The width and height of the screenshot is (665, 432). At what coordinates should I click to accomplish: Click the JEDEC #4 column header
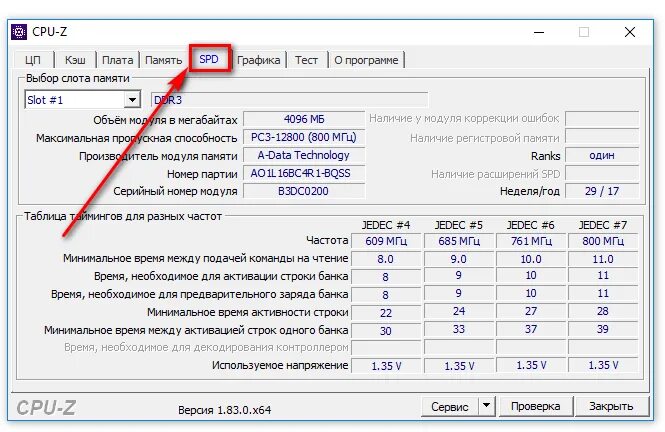(x=386, y=225)
